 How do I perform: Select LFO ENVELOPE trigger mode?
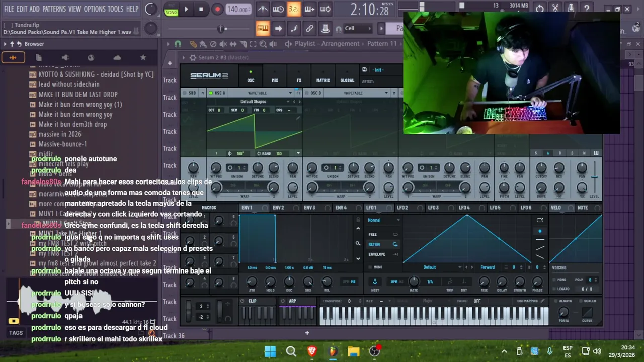click(382, 254)
